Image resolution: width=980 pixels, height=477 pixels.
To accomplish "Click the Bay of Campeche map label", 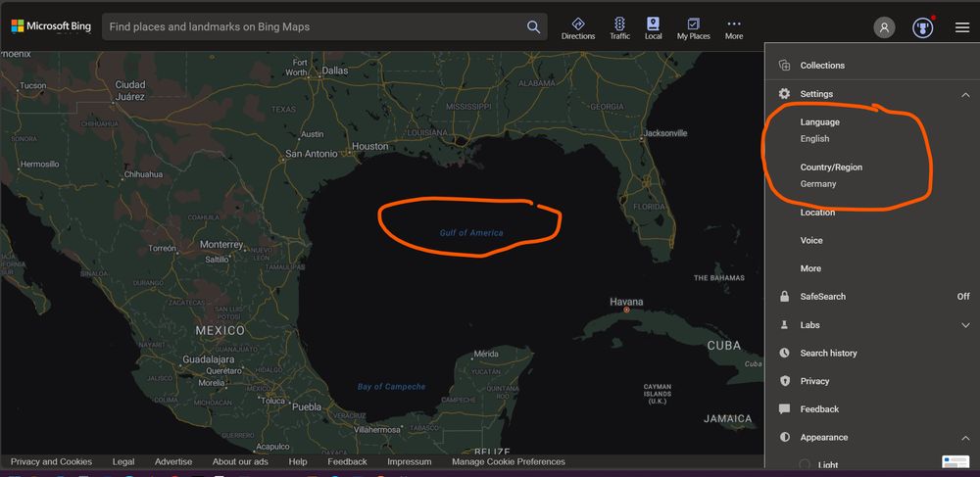I will [391, 387].
